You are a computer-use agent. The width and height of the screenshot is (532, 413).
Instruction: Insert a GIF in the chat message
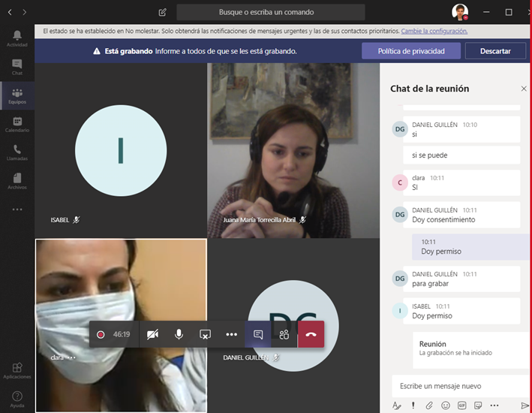click(461, 405)
